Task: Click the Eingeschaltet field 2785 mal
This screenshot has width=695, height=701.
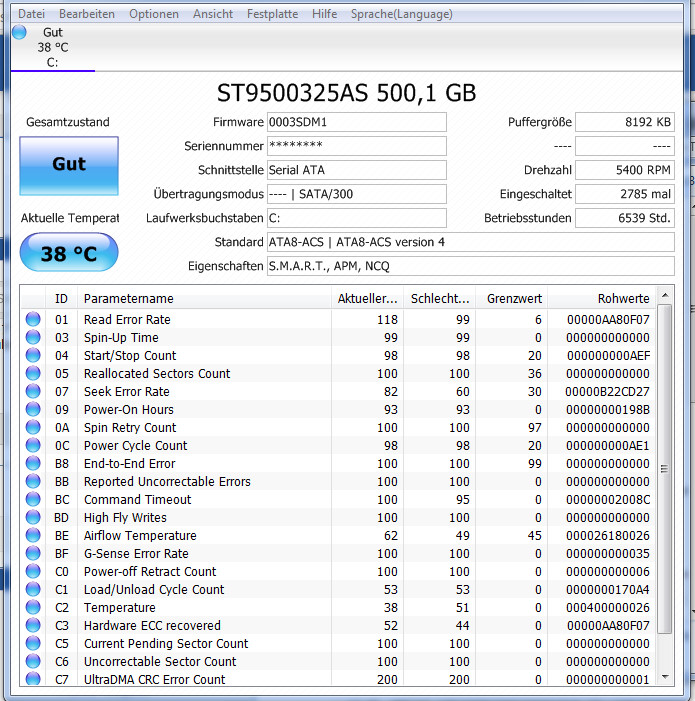Action: click(625, 194)
